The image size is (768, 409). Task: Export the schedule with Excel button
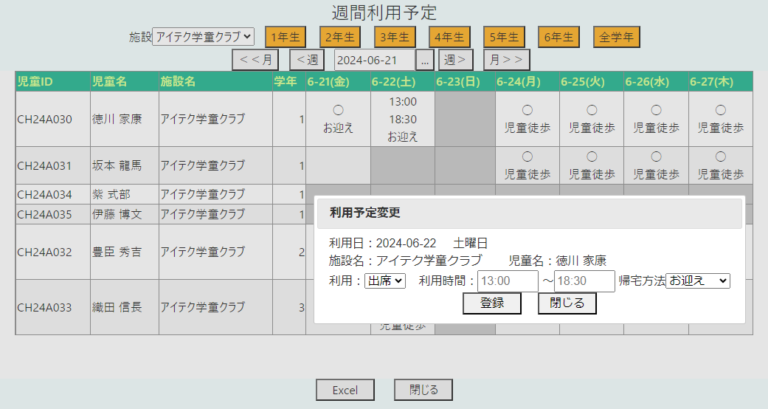[345, 389]
